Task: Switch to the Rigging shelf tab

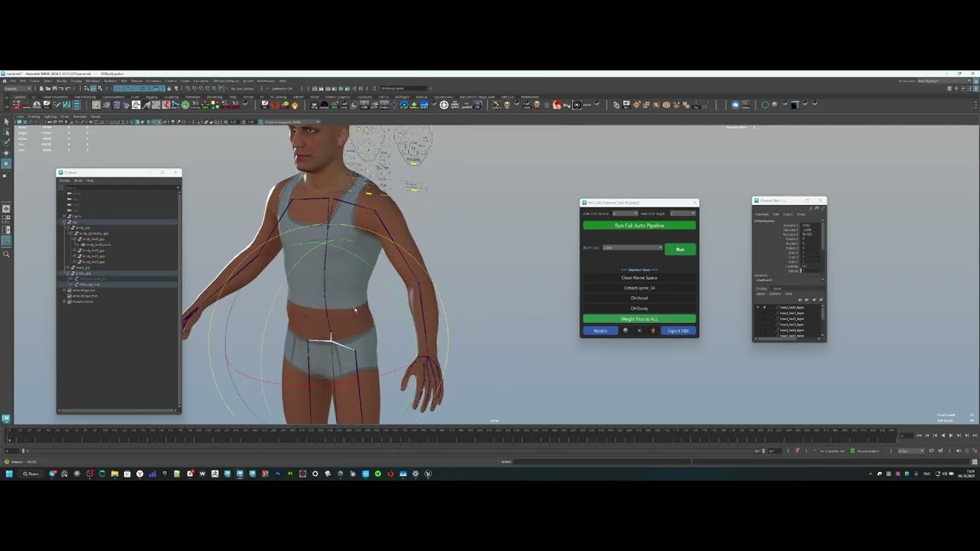Action: 152,97
